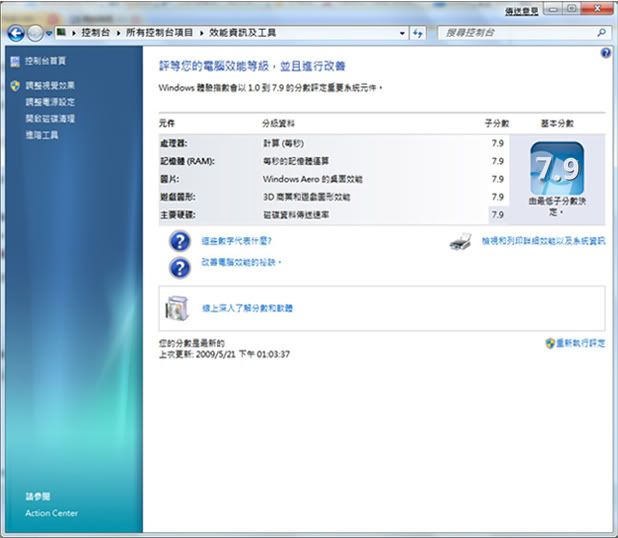
Task: Click the software box icon beside 線上深入了解分數和軟體
Action: click(177, 308)
